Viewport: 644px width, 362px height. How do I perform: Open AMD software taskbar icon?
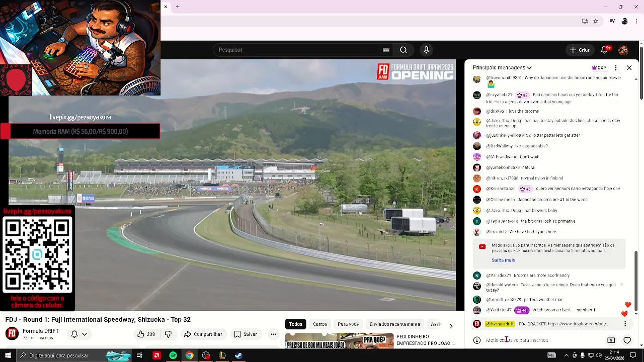point(156,355)
